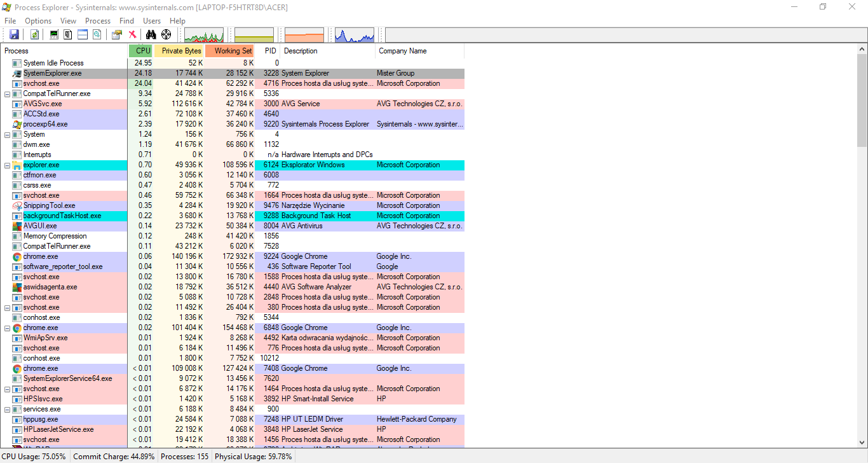Click the Process Explorer title bar app icon
This screenshot has height=463, width=868.
(6, 6)
